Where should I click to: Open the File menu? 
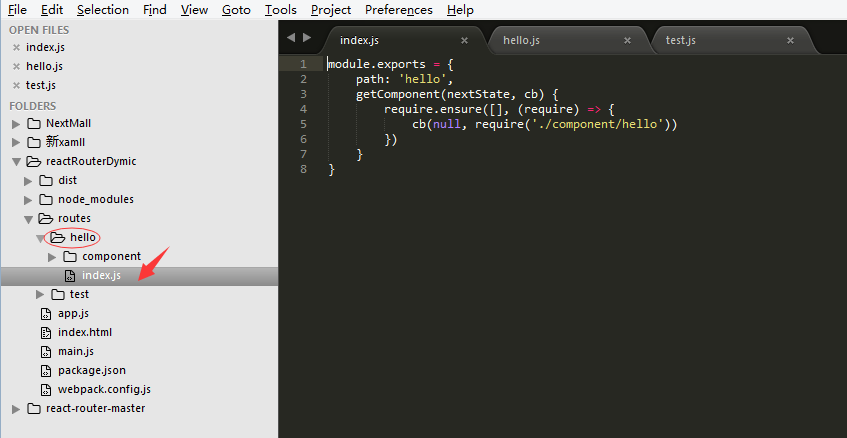pos(17,10)
